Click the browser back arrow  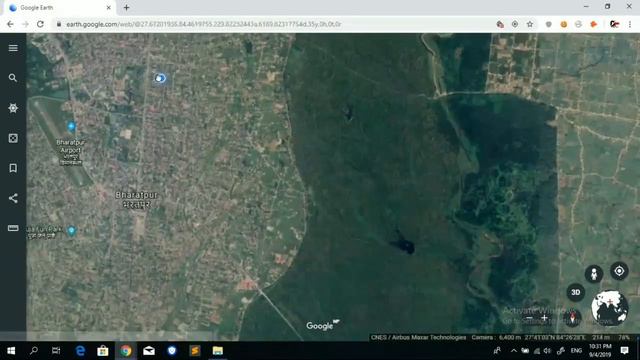tap(10, 24)
